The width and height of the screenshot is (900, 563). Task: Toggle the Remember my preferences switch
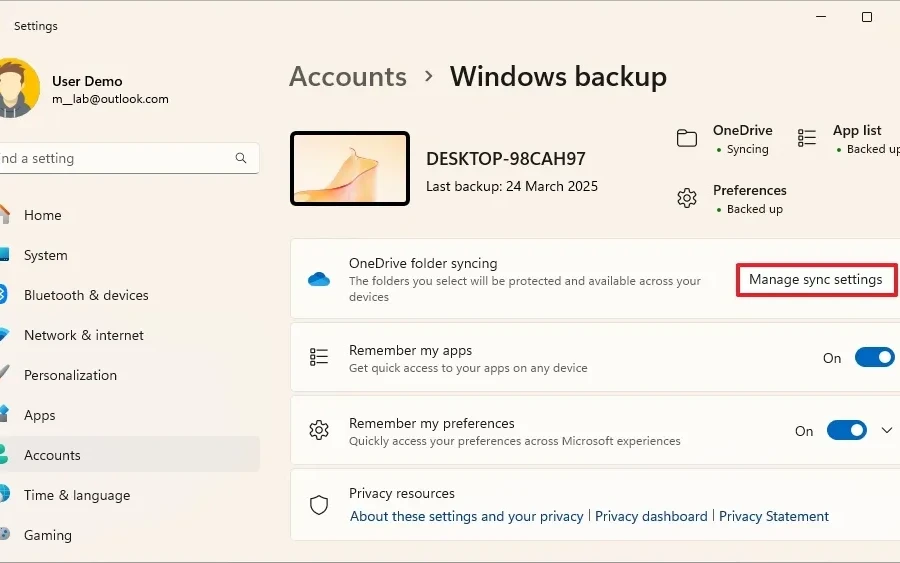(x=847, y=430)
